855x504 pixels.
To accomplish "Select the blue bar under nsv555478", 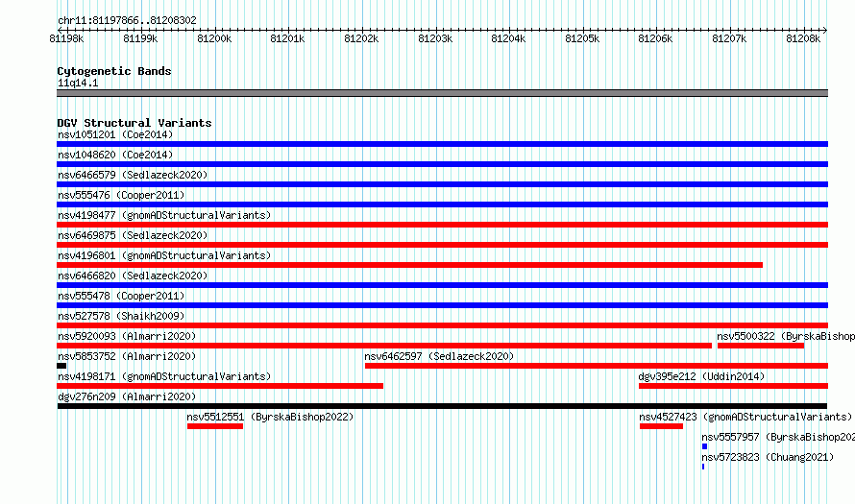I will click(442, 305).
